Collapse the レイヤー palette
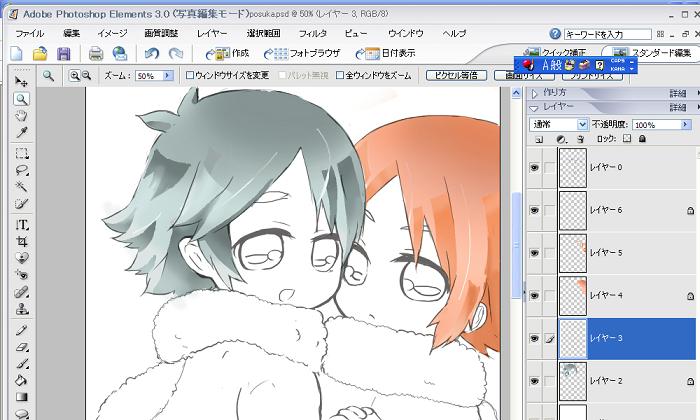The height and width of the screenshot is (420, 700). coord(534,108)
